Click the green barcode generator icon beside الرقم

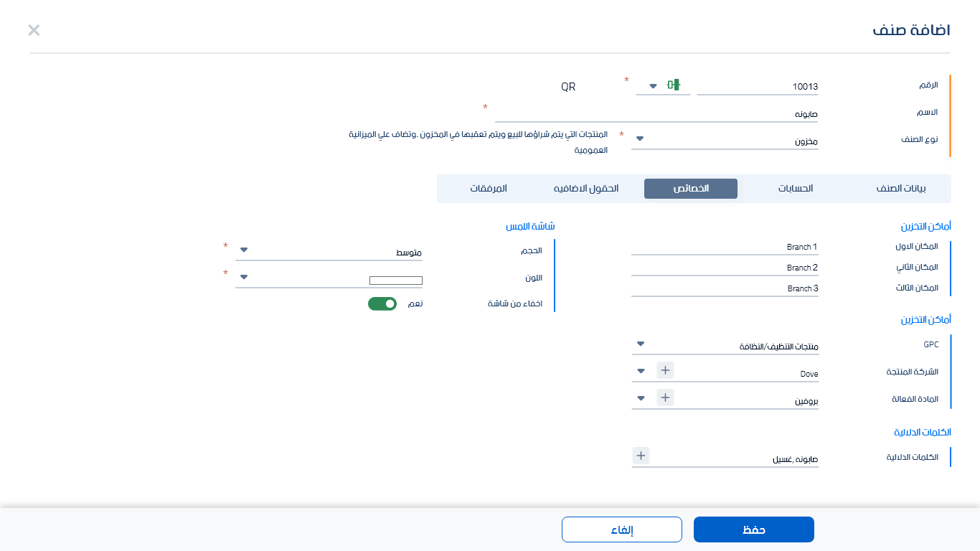[673, 85]
